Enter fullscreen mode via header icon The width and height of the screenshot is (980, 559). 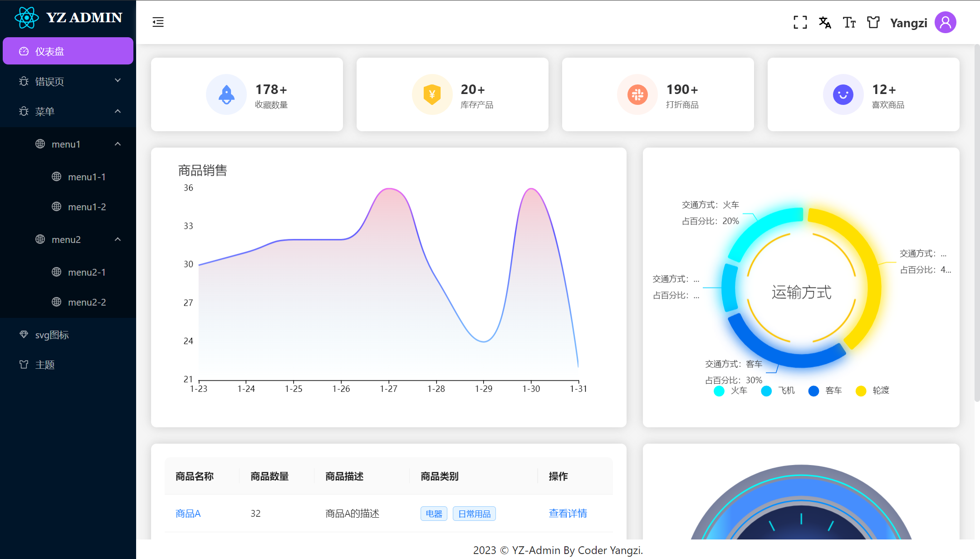pos(800,22)
